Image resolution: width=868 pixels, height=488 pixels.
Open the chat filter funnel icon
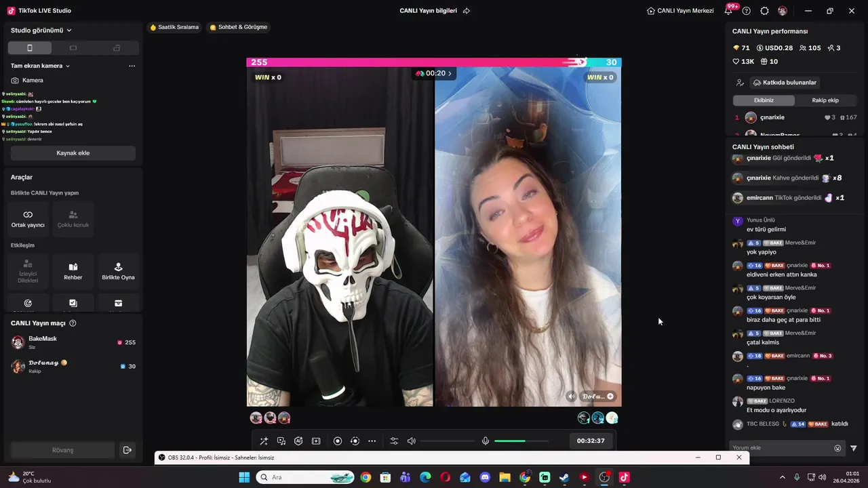854,448
